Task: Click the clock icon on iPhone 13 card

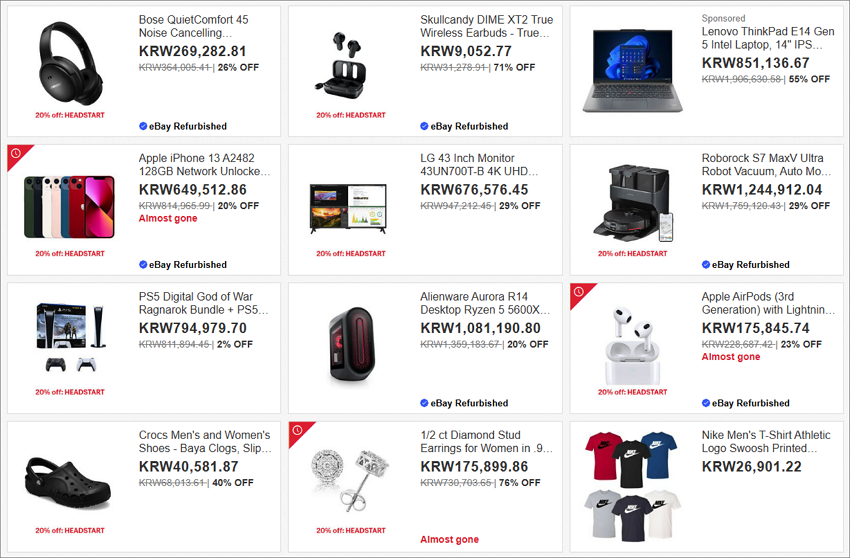Action: (x=16, y=153)
